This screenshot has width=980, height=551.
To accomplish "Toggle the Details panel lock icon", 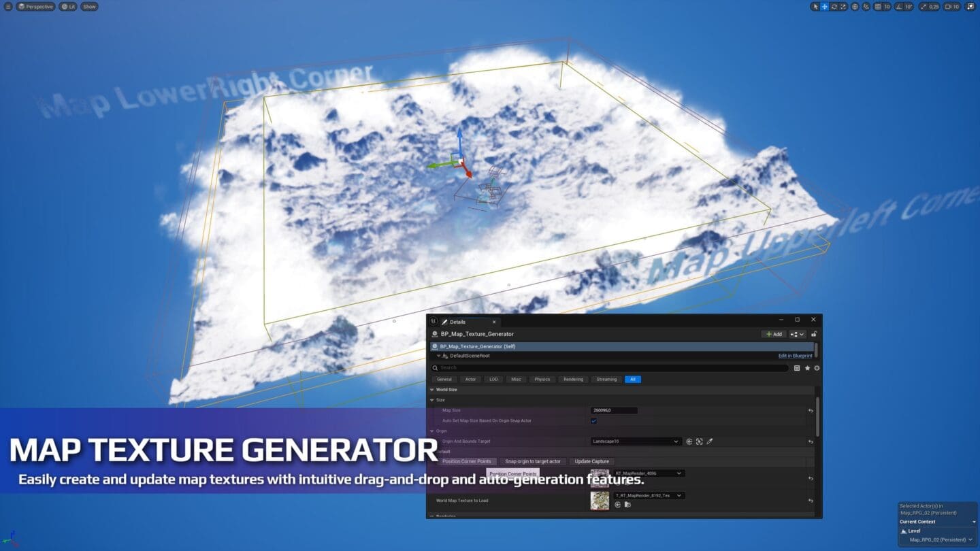I will pyautogui.click(x=814, y=334).
